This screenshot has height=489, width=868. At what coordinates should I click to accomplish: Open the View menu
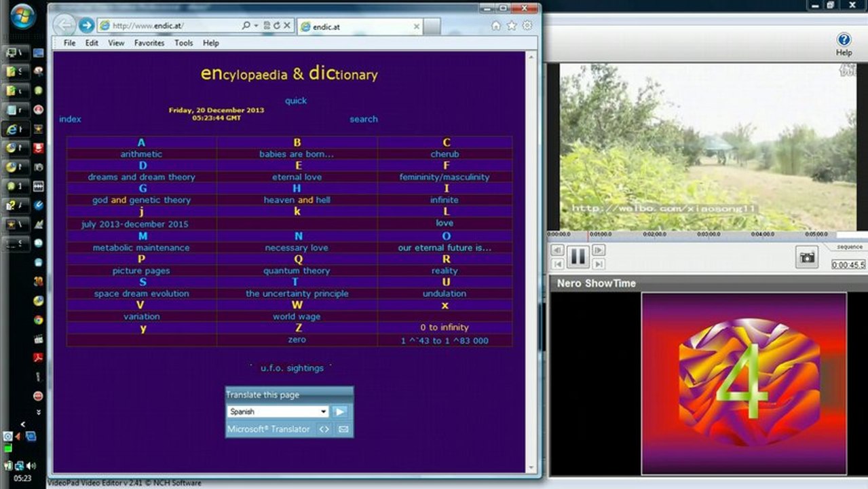116,43
